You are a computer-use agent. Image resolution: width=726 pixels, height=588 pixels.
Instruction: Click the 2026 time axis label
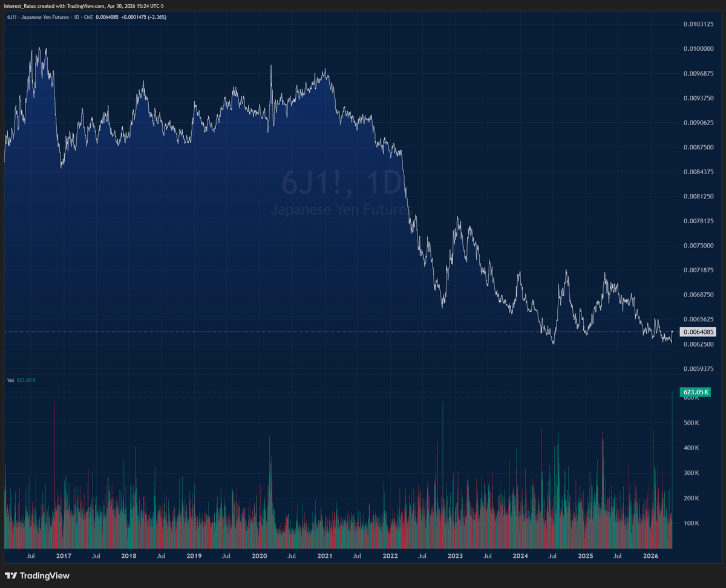coord(650,556)
